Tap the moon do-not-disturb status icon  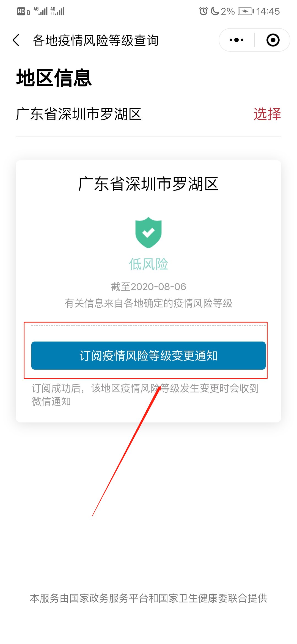click(215, 11)
